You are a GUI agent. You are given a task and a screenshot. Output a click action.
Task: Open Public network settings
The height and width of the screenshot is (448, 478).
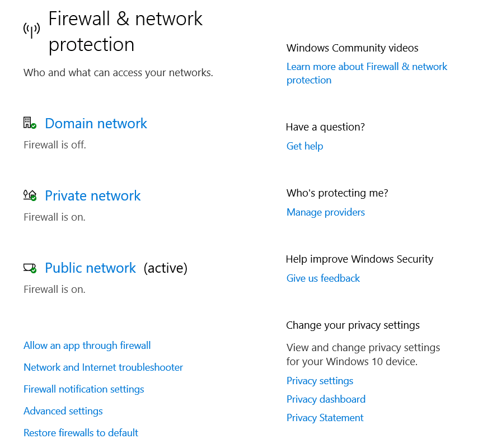point(90,268)
